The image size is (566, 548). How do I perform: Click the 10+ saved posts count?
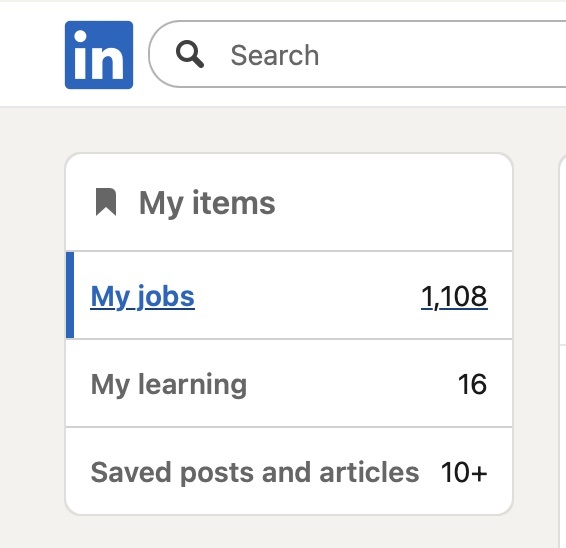(464, 472)
